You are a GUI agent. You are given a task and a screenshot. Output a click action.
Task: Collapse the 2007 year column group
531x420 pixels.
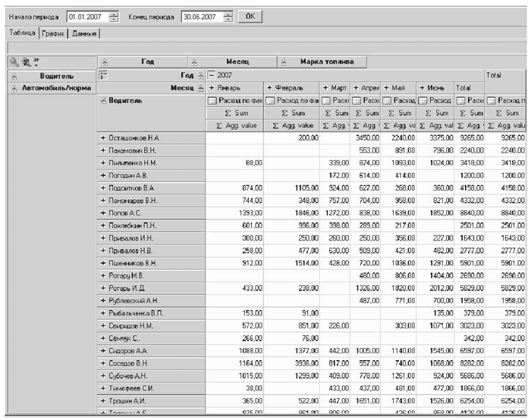(212, 75)
